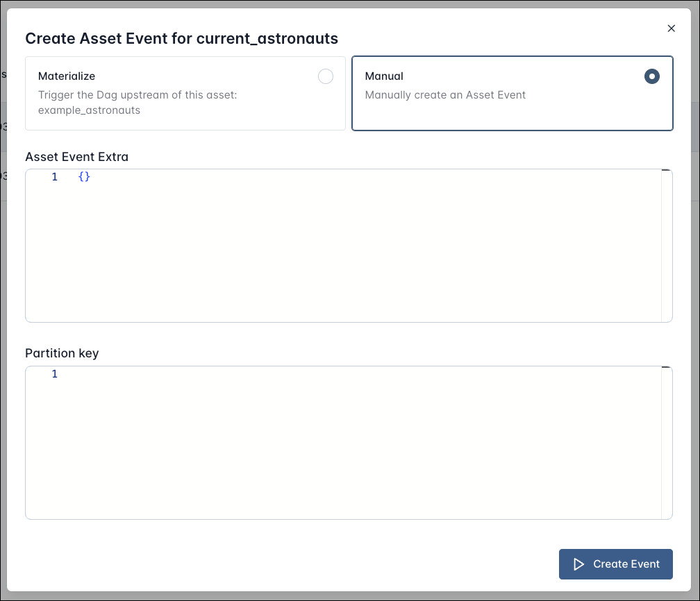The width and height of the screenshot is (700, 601).
Task: Click the JSON braces in Asset Event Extra
Action: 83,177
